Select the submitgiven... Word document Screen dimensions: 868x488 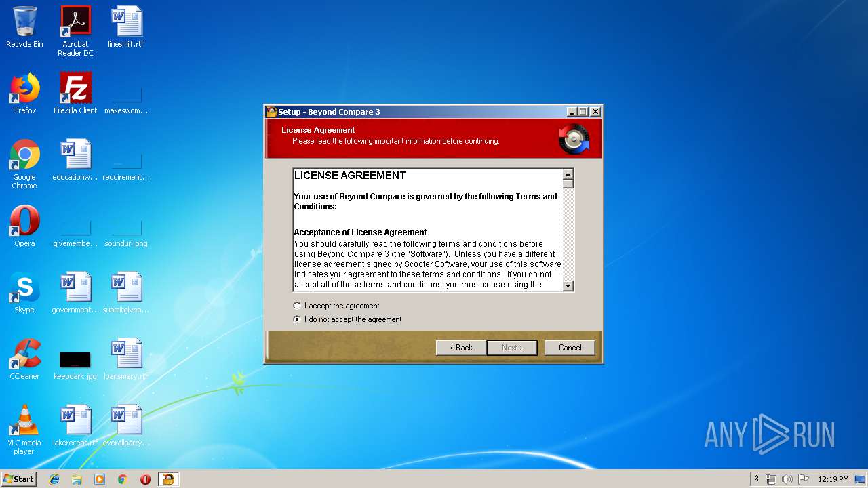(x=126, y=293)
